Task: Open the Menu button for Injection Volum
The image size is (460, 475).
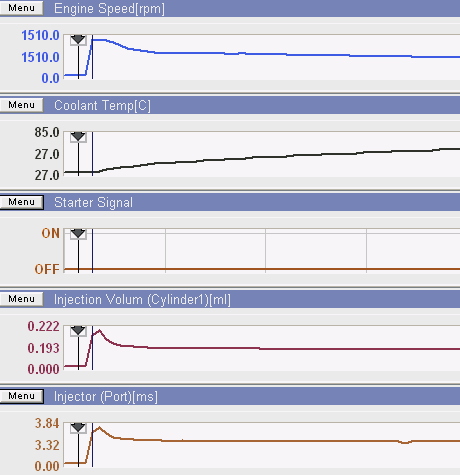Action: (22, 299)
